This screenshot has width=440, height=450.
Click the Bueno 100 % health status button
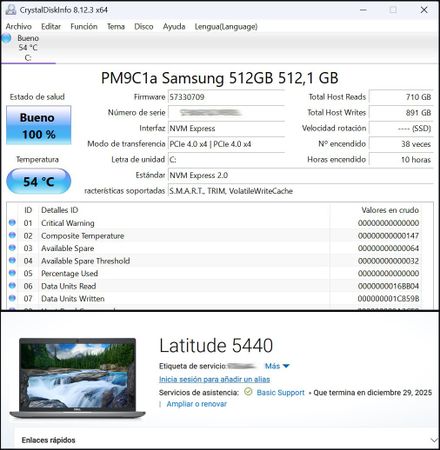39,125
